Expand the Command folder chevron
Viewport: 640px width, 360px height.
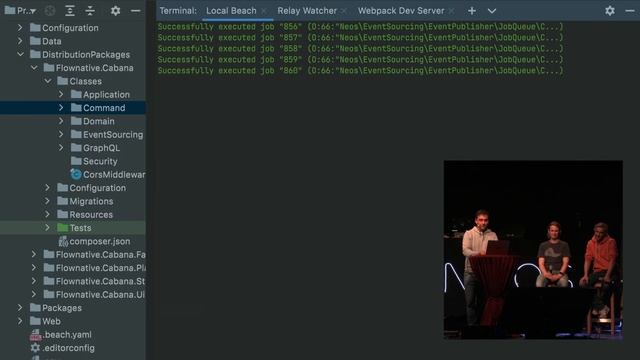click(61, 108)
